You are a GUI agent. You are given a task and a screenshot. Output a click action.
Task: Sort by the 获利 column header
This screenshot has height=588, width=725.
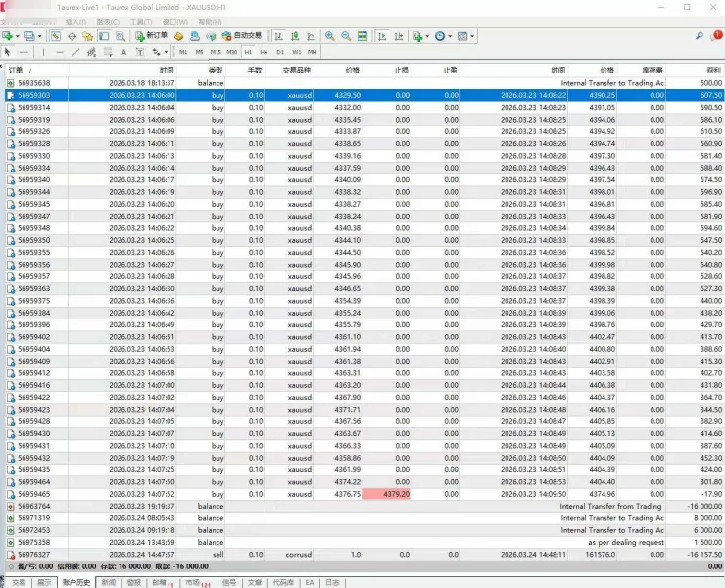tap(713, 71)
